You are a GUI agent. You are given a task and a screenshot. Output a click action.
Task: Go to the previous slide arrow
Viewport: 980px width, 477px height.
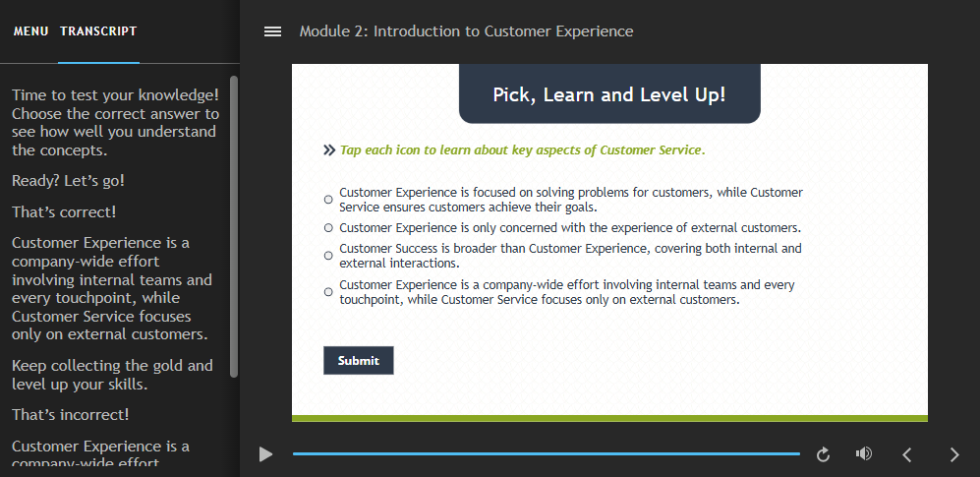[907, 454]
